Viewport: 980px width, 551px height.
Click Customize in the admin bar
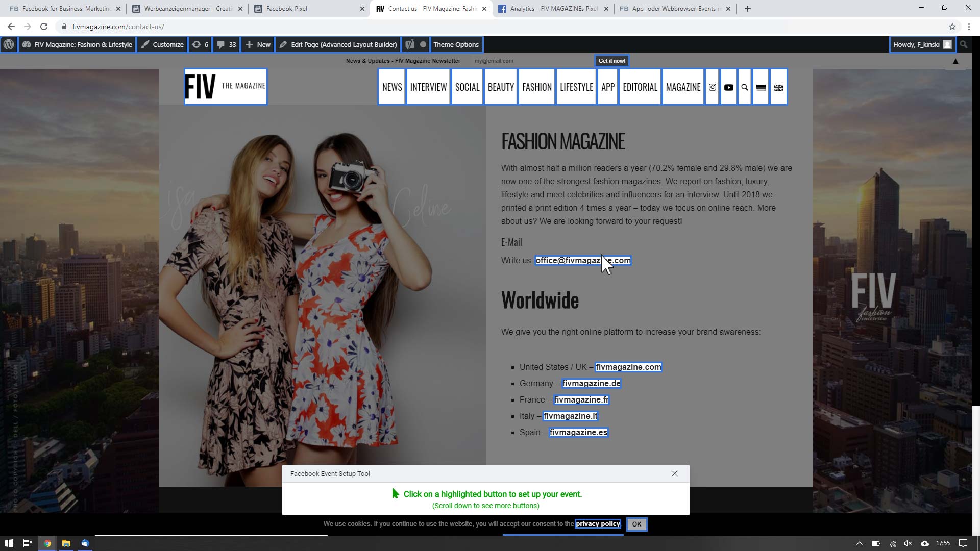click(x=162, y=44)
